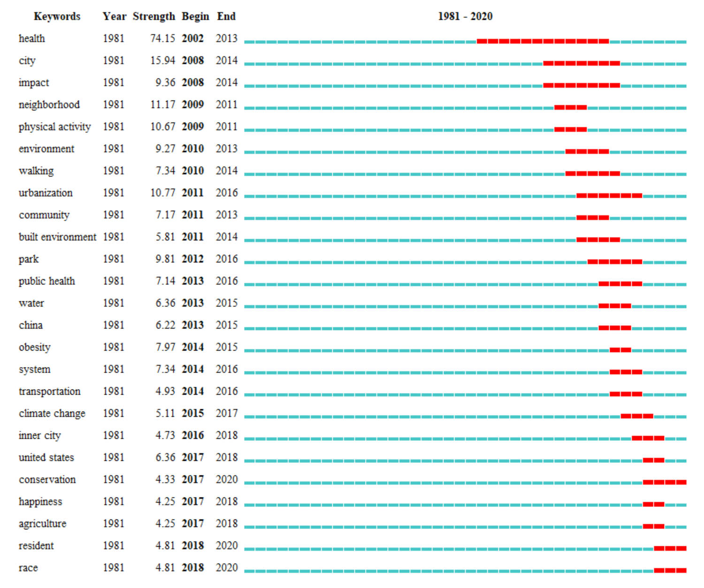The width and height of the screenshot is (704, 588).
Task: Click the red burst bar in the health row
Action: 543,41
